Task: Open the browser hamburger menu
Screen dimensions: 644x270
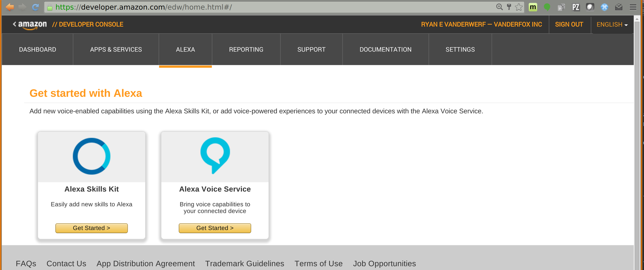Action: [633, 7]
